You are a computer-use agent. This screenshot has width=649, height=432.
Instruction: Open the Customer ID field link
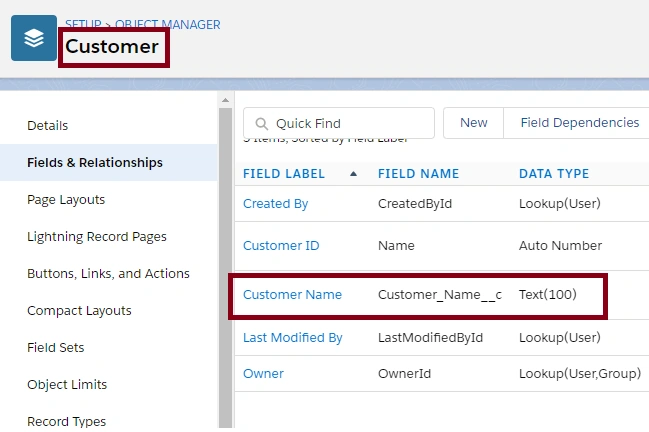pyautogui.click(x=281, y=246)
